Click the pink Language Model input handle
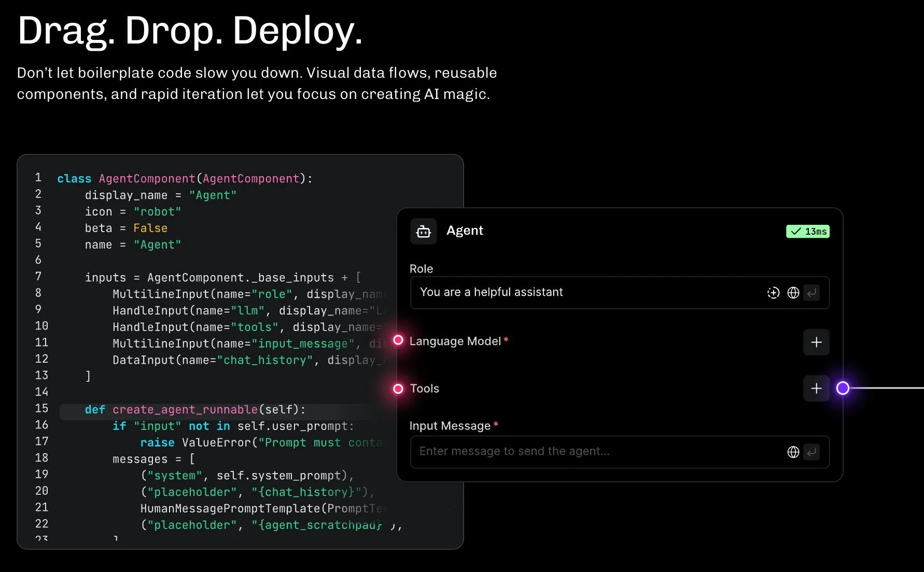Image resolution: width=924 pixels, height=572 pixels. point(398,340)
